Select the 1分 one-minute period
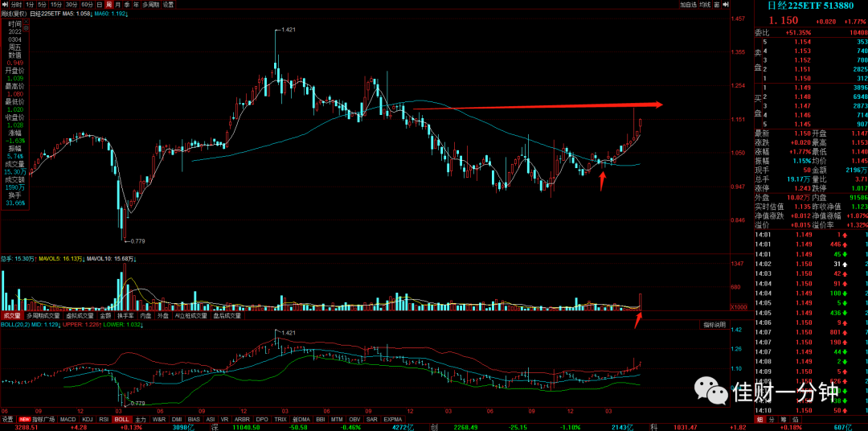 tap(30, 5)
